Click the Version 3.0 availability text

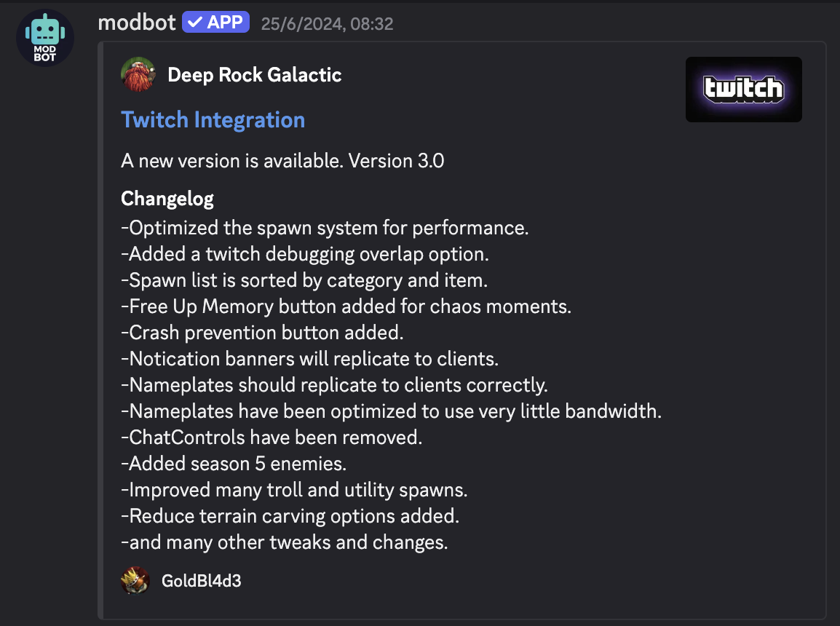pyautogui.click(x=282, y=160)
